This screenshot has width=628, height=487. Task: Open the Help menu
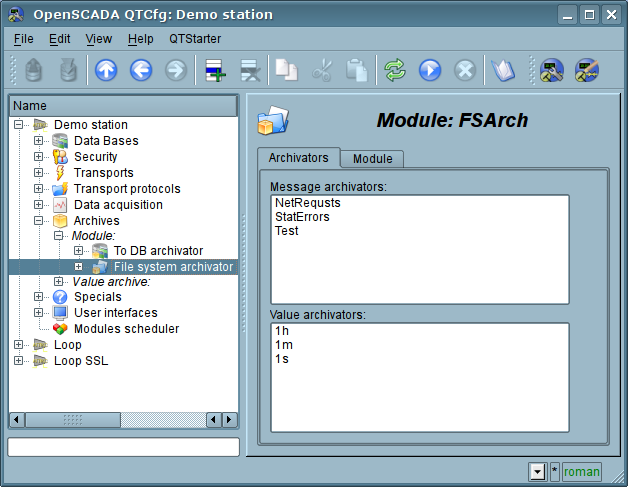point(141,39)
